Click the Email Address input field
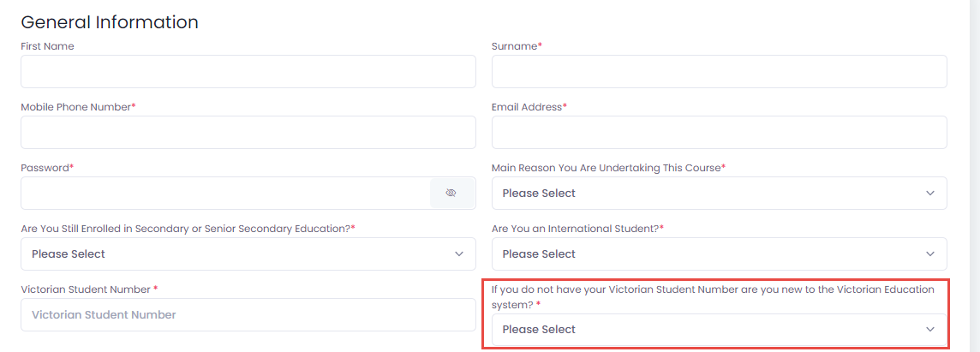 tap(720, 132)
